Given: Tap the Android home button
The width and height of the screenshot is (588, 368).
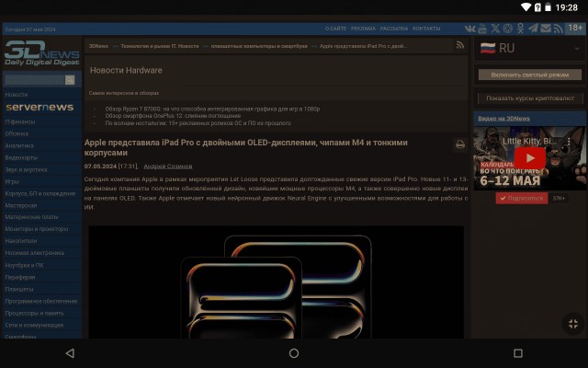Looking at the screenshot, I should coord(294,353).
